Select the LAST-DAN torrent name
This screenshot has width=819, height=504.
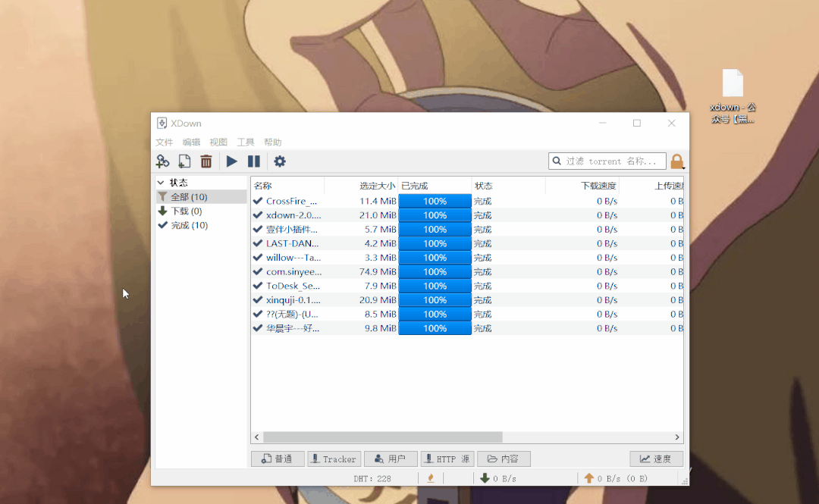click(293, 243)
